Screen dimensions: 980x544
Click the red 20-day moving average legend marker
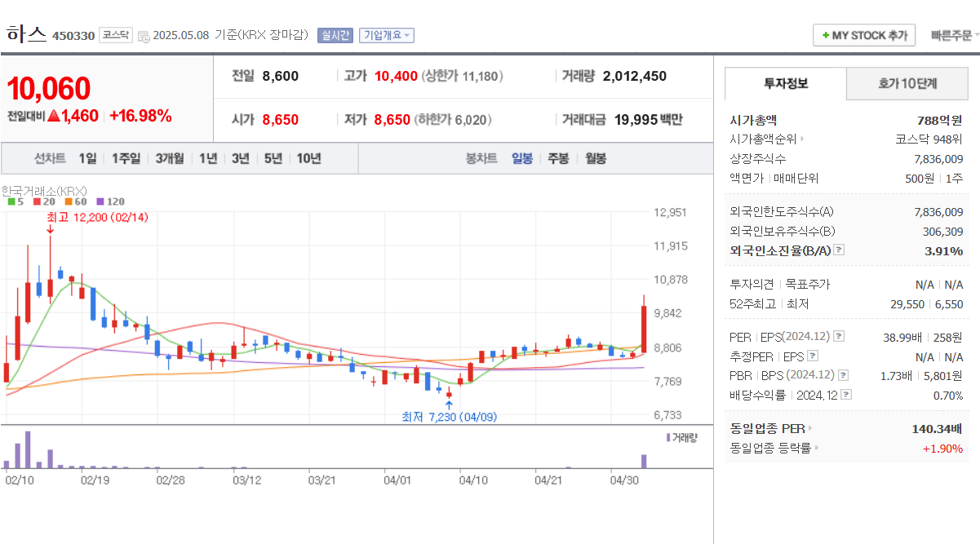coord(38,201)
